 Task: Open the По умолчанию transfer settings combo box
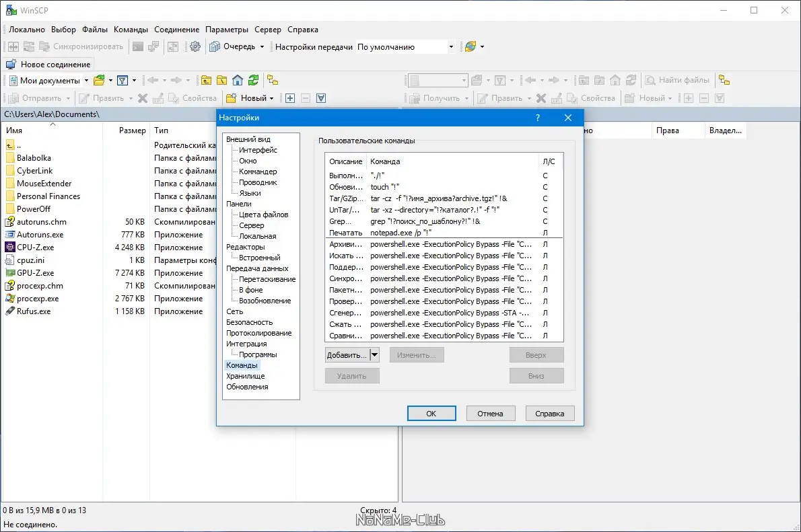point(405,47)
